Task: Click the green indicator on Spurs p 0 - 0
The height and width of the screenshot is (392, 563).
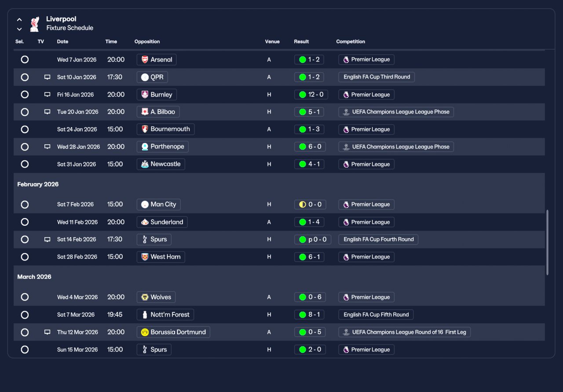Action: click(x=303, y=240)
